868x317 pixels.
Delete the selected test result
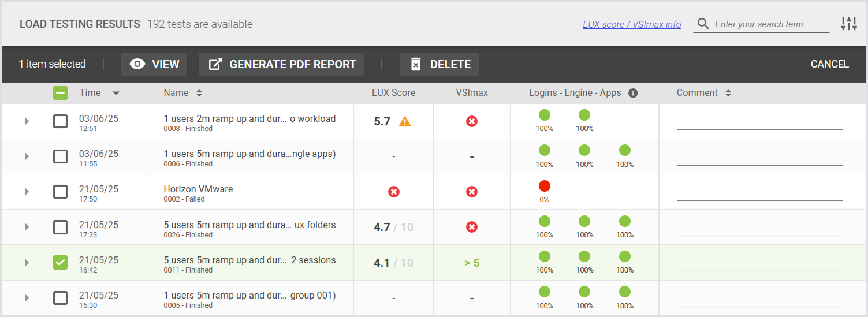(x=439, y=64)
